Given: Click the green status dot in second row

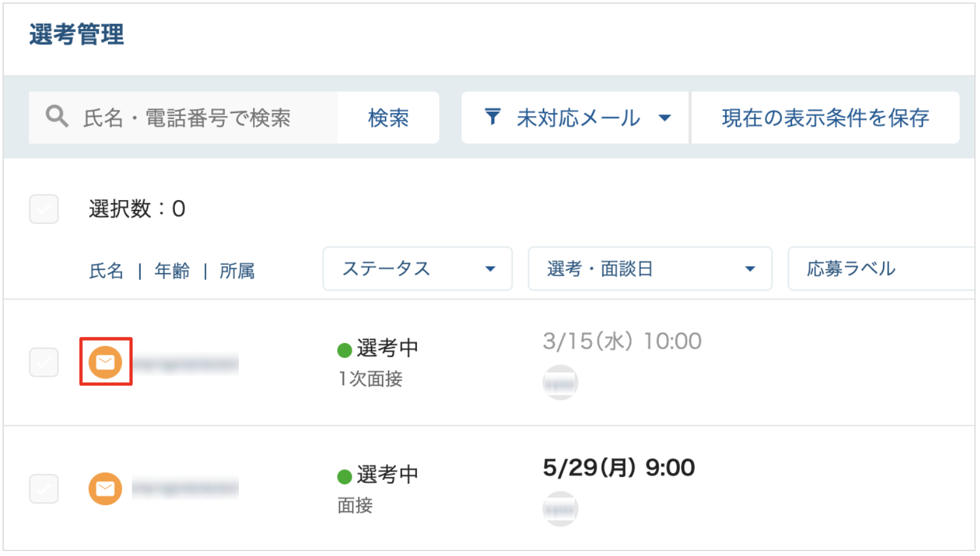Looking at the screenshot, I should click(344, 477).
